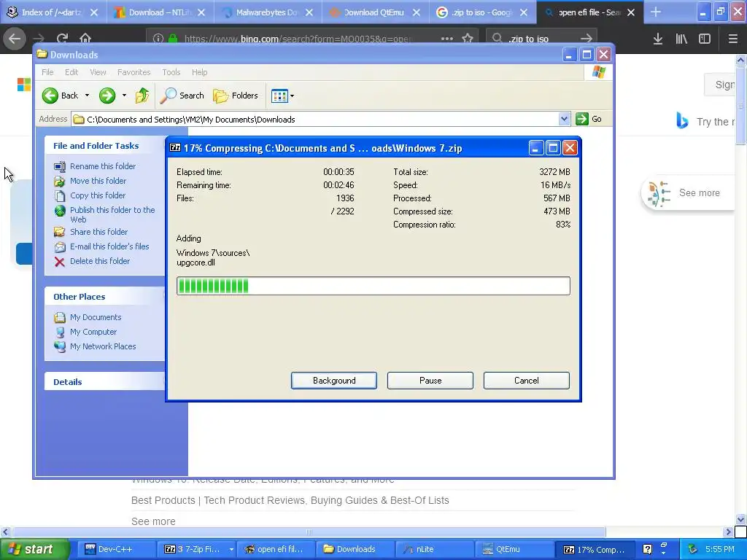
Task: Click Copy this folder
Action: tap(98, 195)
